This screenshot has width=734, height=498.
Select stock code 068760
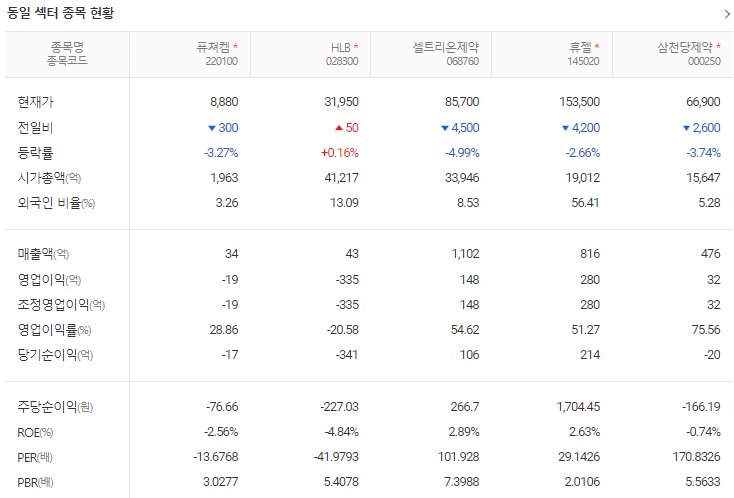[462, 61]
